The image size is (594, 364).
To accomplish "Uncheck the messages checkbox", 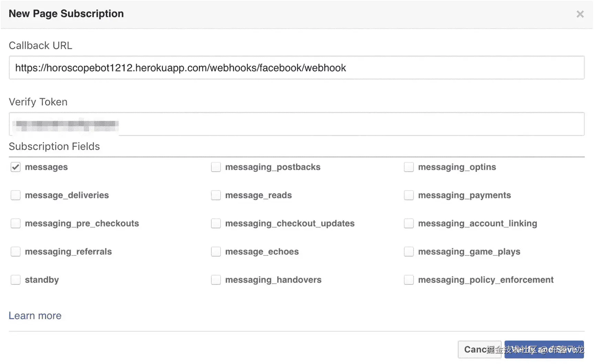I will [15, 167].
